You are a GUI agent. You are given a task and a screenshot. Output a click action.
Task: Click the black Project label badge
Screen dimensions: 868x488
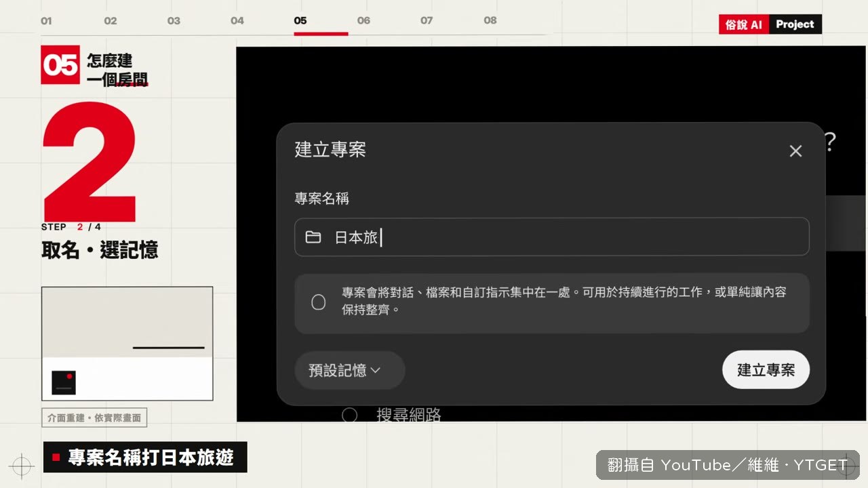(x=795, y=24)
